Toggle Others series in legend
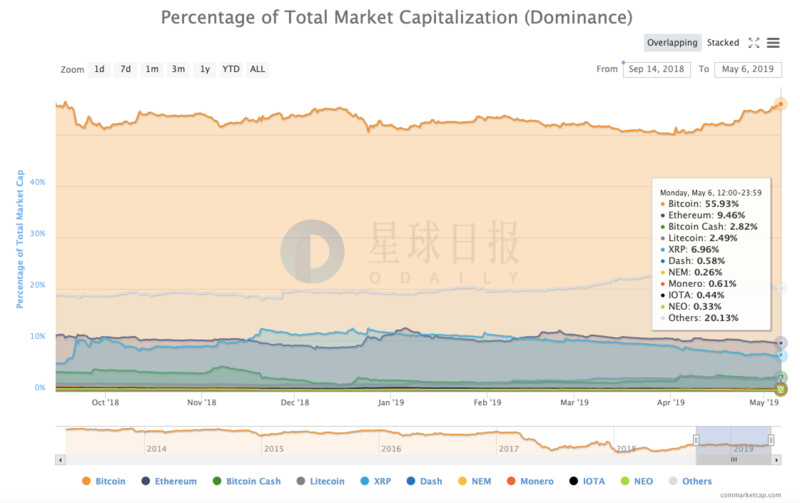 [x=690, y=481]
